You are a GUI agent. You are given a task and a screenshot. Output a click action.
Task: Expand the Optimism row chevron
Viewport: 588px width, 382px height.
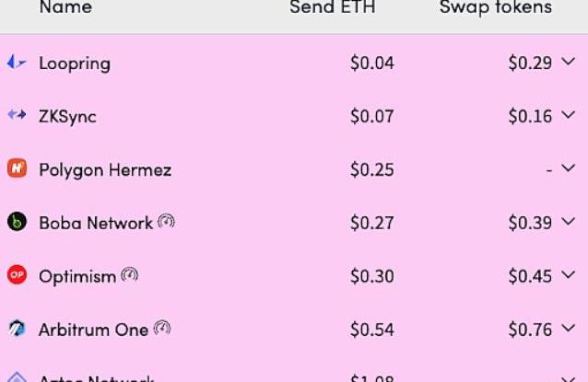[x=568, y=275]
